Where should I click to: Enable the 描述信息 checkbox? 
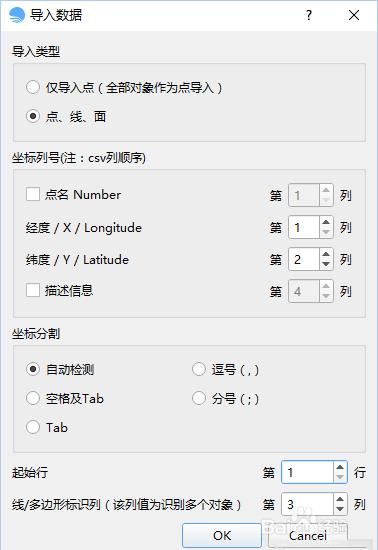(33, 290)
